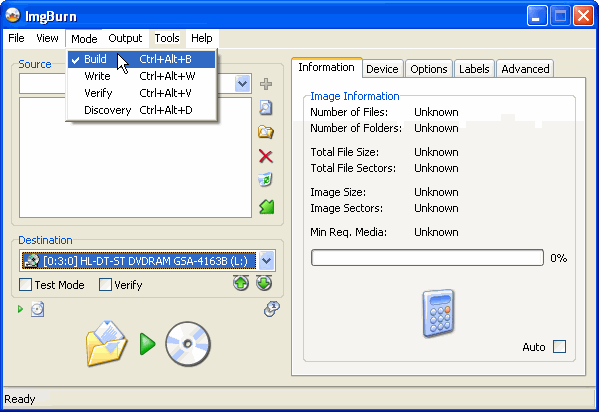Click the blue calculator icon
The height and width of the screenshot is (412, 599).
click(x=439, y=313)
